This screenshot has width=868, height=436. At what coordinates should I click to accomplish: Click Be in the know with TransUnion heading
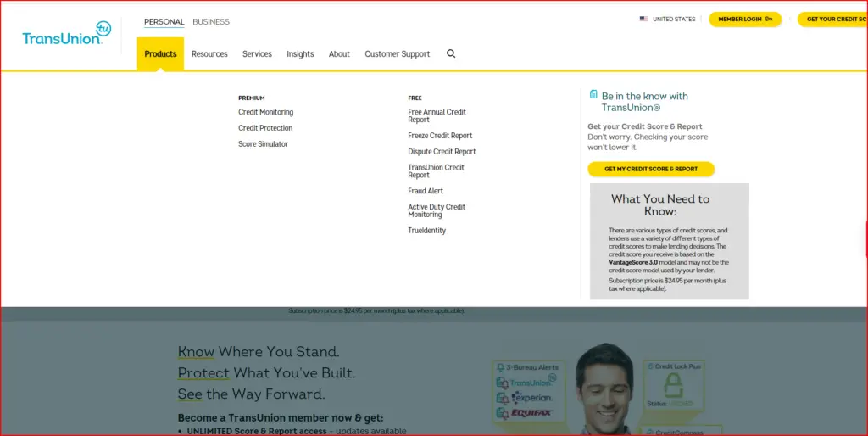click(645, 102)
